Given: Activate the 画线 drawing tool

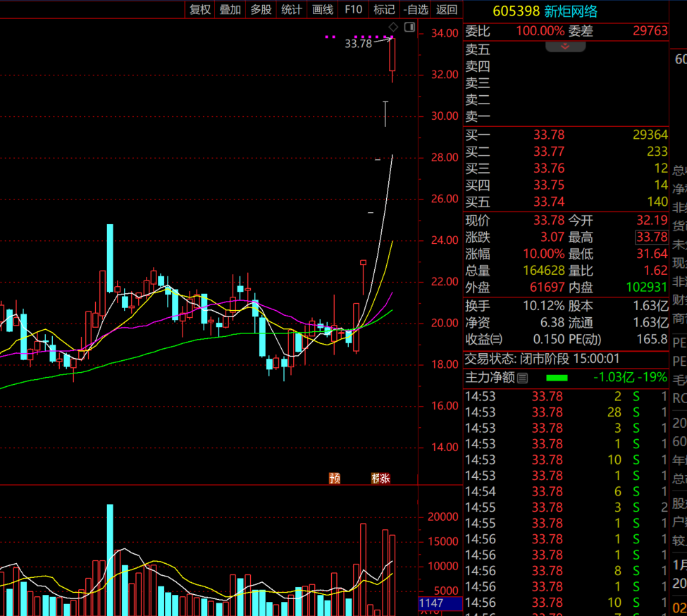Looking at the screenshot, I should click(322, 9).
